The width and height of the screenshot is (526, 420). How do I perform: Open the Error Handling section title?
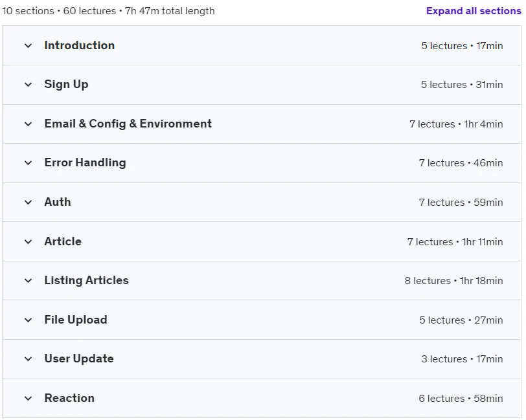(86, 163)
